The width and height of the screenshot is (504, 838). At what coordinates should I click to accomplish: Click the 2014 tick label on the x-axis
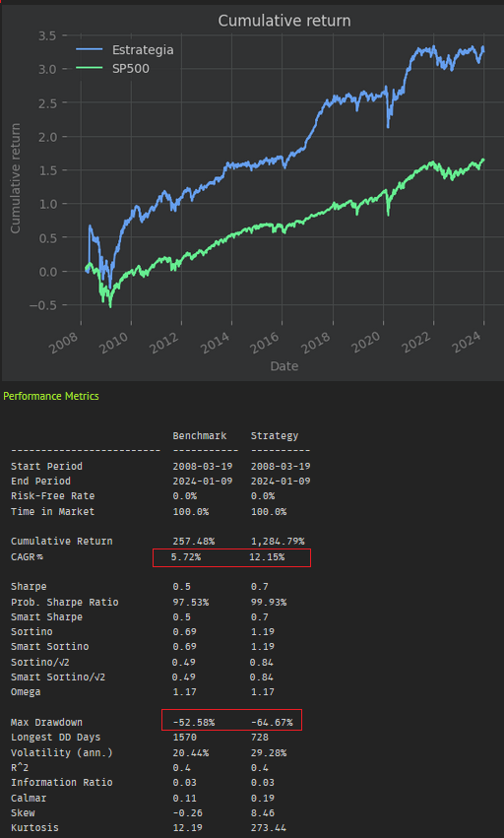pyautogui.click(x=216, y=343)
